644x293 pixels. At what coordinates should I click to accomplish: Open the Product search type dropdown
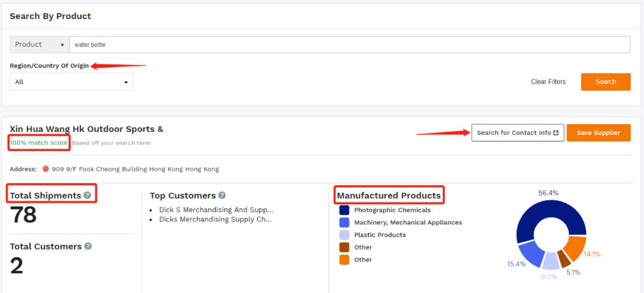pyautogui.click(x=39, y=45)
